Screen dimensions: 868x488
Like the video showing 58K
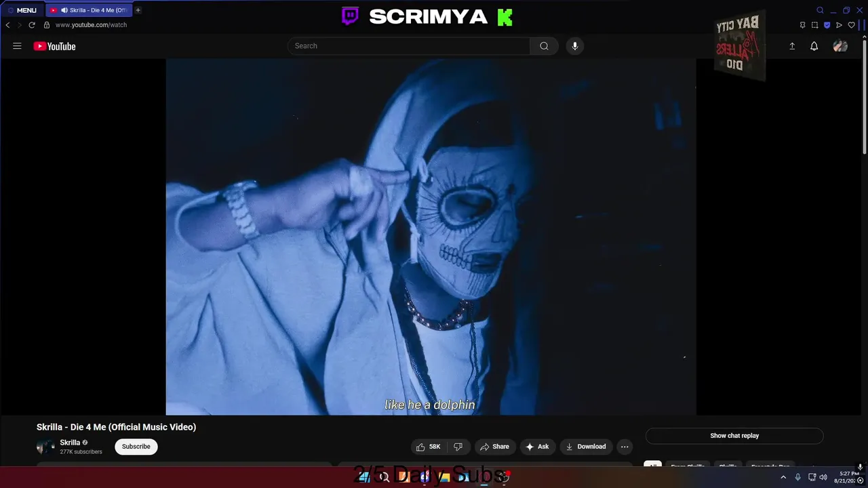pyautogui.click(x=429, y=447)
